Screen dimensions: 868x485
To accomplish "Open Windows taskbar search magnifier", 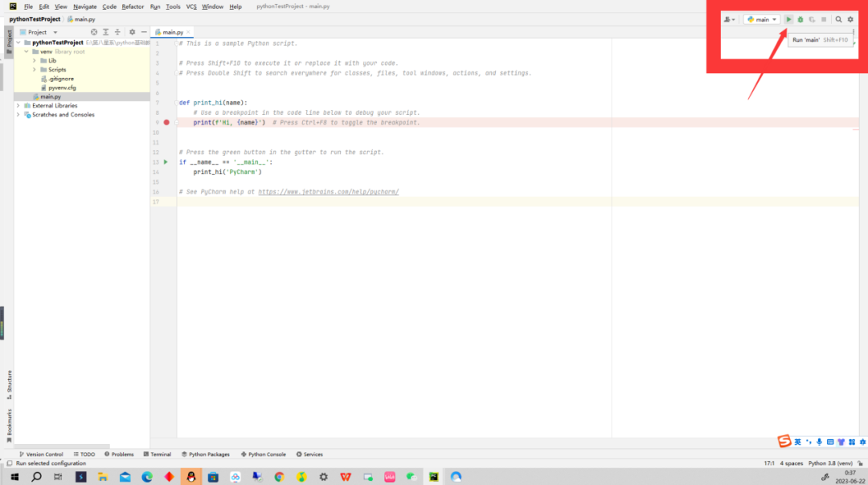I will [36, 477].
